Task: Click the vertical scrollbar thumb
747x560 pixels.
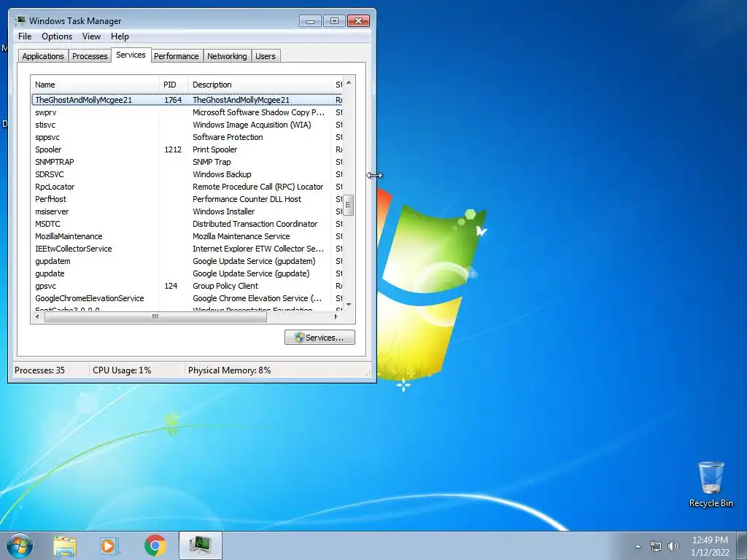Action: click(349, 205)
